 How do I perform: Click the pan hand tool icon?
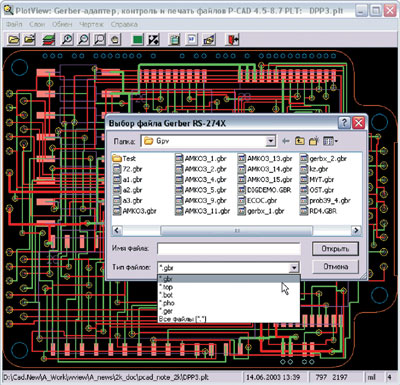point(115,39)
